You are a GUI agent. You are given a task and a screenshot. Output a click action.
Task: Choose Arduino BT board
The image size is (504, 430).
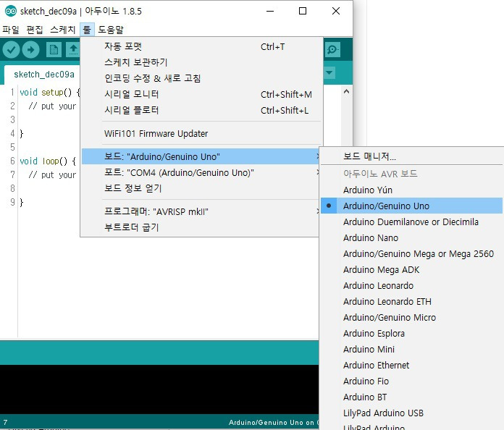click(x=411, y=397)
